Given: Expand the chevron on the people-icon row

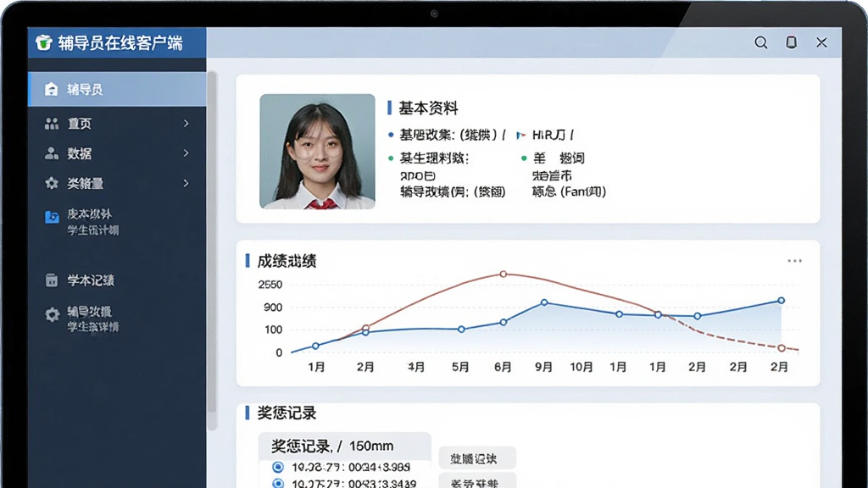Looking at the screenshot, I should 186,124.
